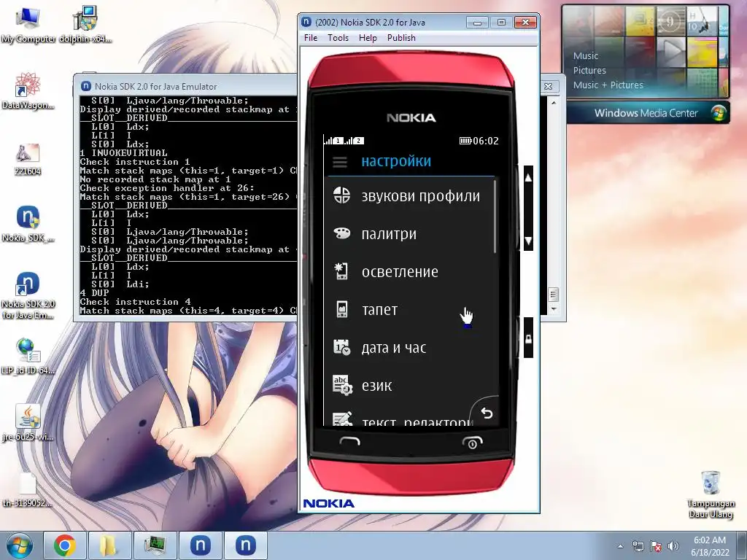Open Action Center flag tray icon

click(656, 546)
